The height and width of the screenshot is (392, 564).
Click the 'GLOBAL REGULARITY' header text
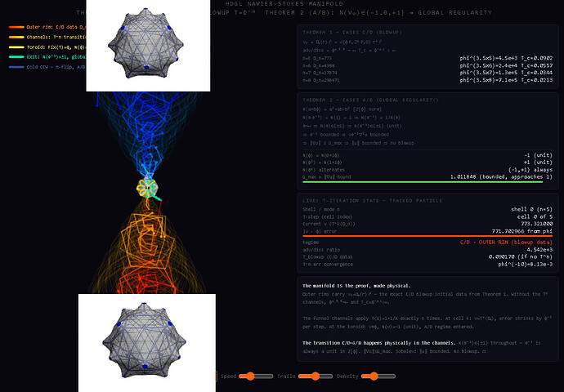point(454,12)
